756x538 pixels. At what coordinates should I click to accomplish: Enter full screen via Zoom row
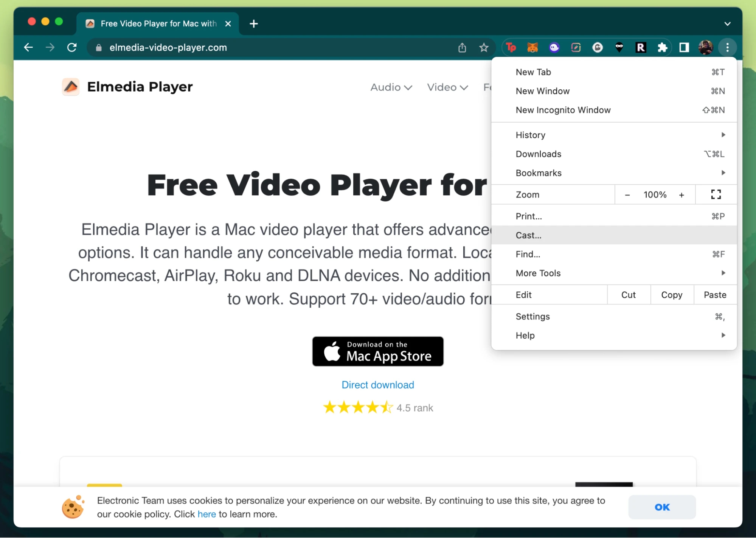pos(715,194)
